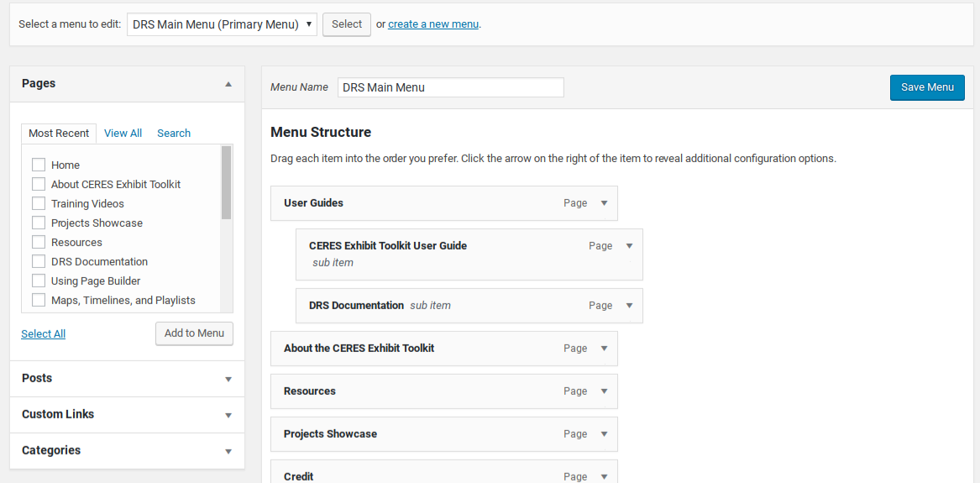Click the Select menu button
The image size is (980, 483).
click(x=347, y=24)
